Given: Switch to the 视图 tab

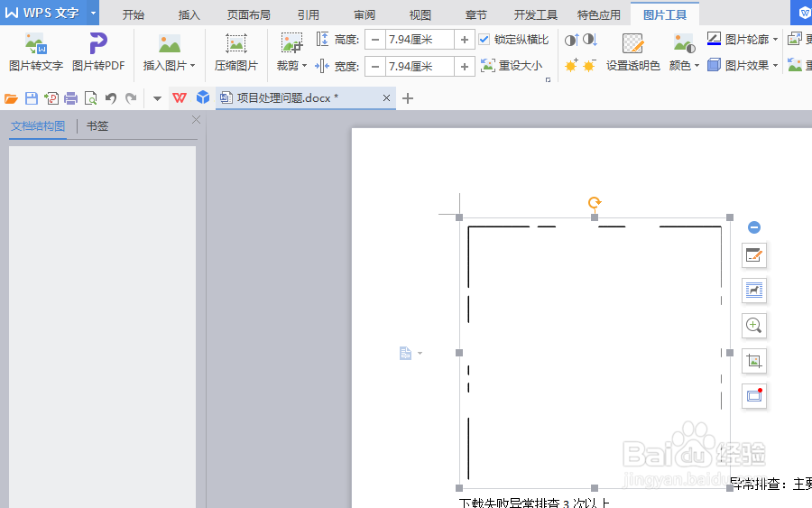Looking at the screenshot, I should [x=420, y=14].
